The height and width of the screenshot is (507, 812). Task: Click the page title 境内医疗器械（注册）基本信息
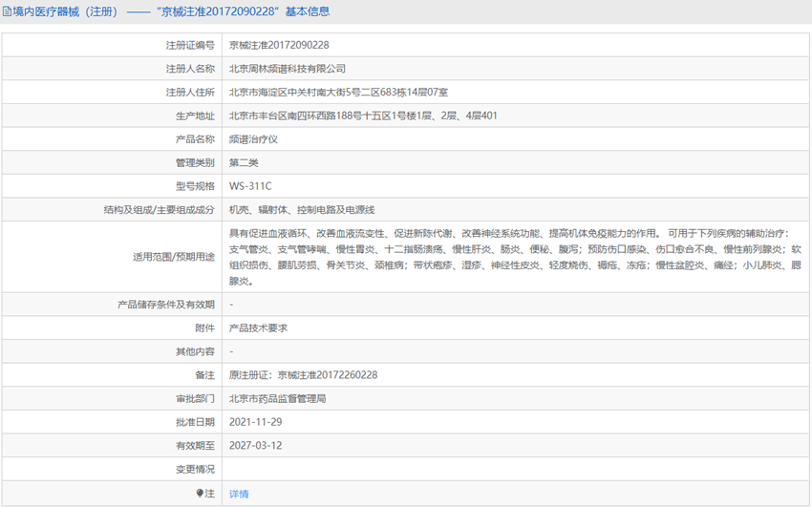[172, 11]
